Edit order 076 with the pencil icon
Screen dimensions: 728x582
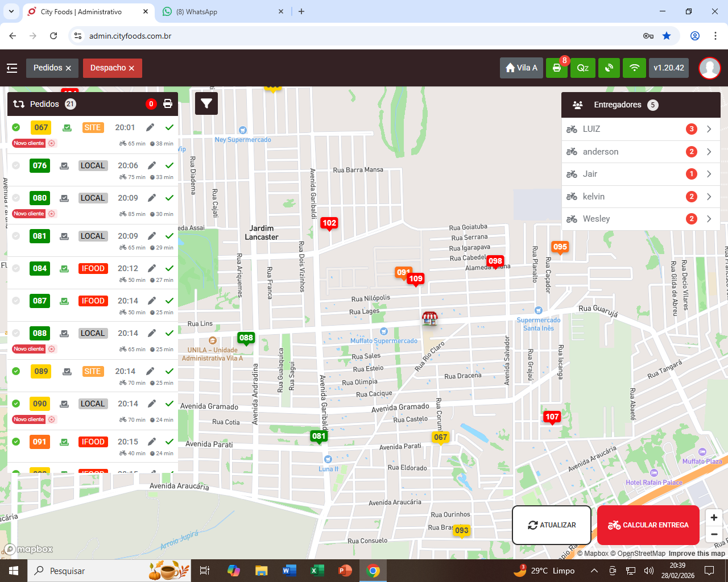pos(151,165)
